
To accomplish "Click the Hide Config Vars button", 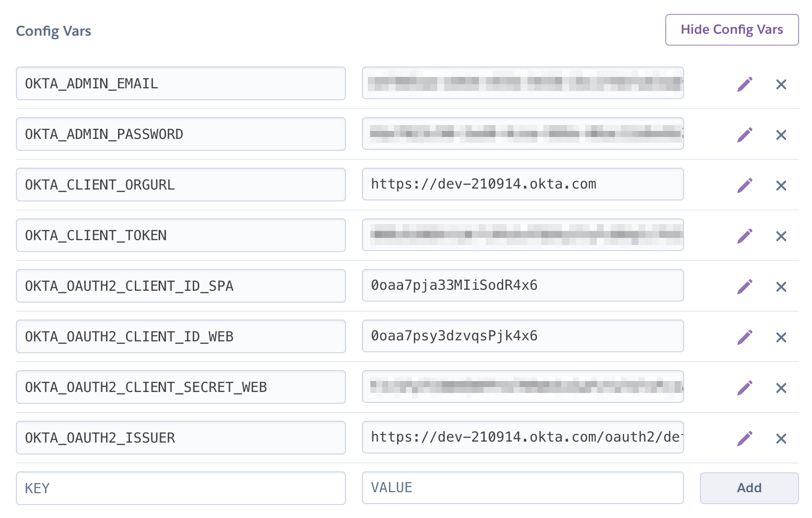I will pos(732,30).
